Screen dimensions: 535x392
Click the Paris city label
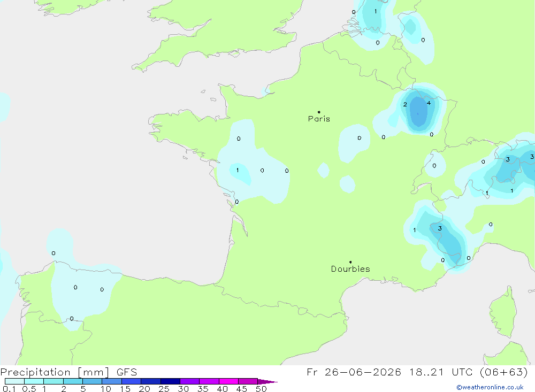pyautogui.click(x=319, y=119)
